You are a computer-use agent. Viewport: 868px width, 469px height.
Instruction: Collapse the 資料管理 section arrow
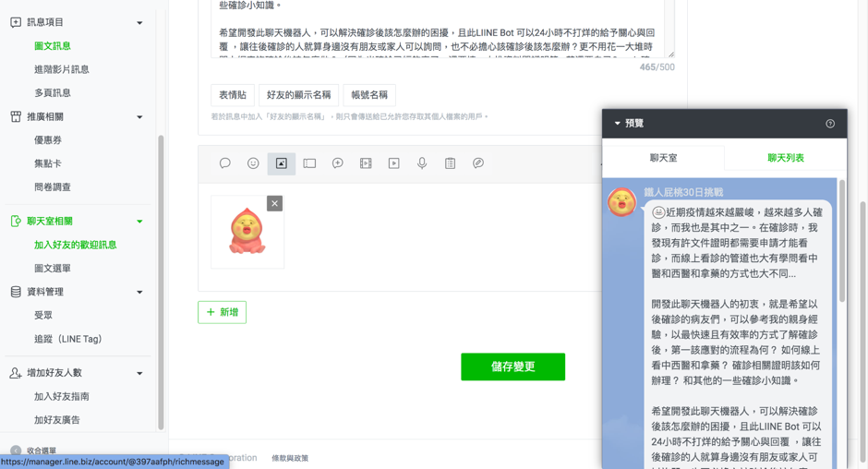139,292
